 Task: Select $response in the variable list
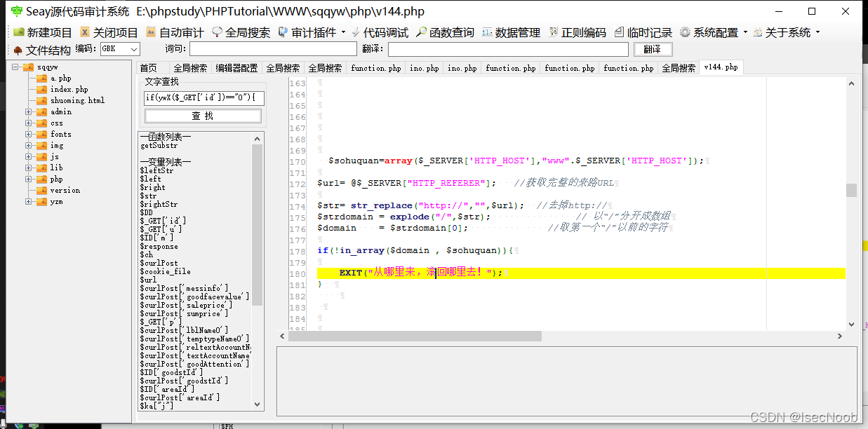(x=159, y=246)
